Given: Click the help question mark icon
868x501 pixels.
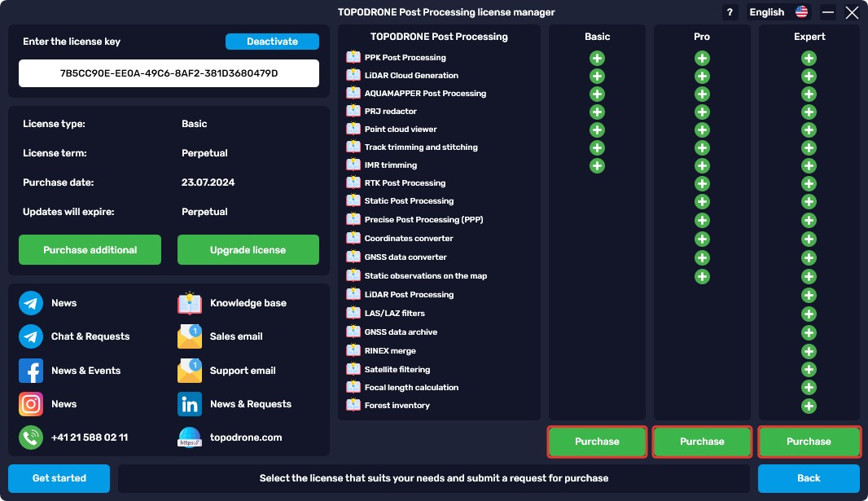Looking at the screenshot, I should pyautogui.click(x=730, y=12).
